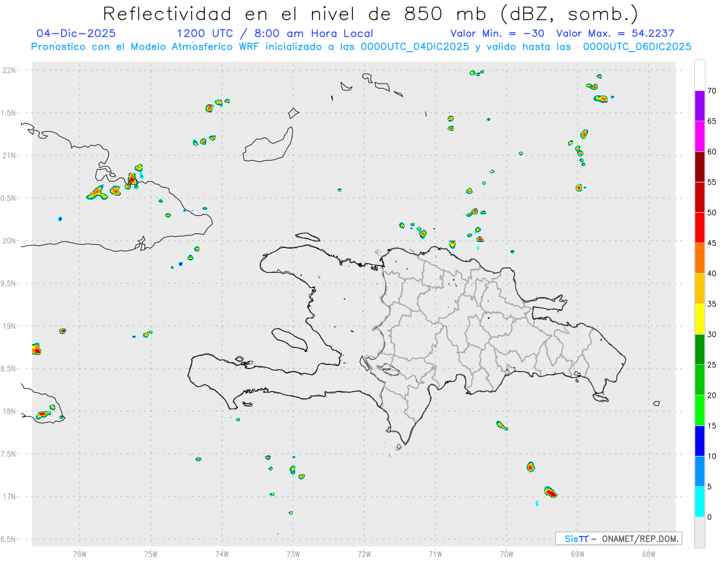Click the '71W' longitude label
Screen dimensions: 728x562
[x=435, y=554]
